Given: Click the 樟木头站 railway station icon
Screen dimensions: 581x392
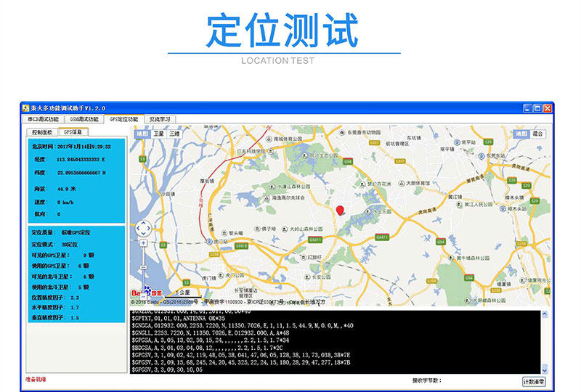Looking at the screenshot, I should (503, 208).
